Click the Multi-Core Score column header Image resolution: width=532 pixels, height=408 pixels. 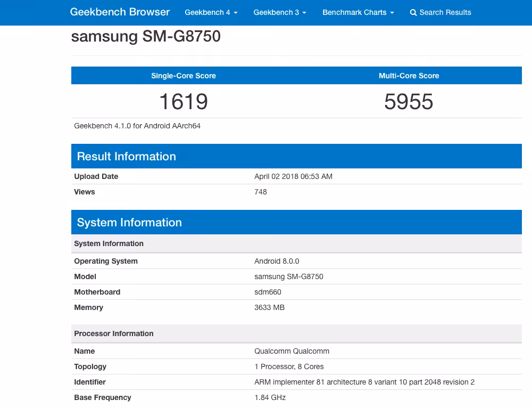click(409, 75)
